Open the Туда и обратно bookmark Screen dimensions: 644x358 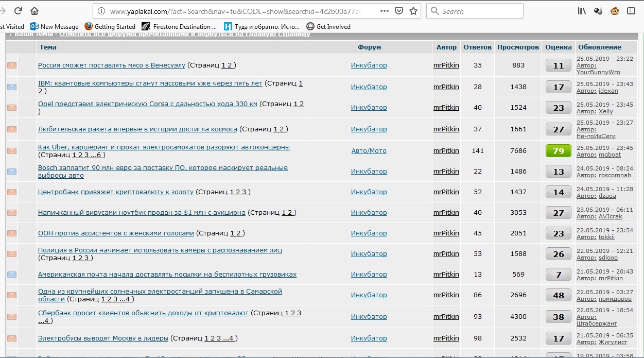click(x=262, y=26)
